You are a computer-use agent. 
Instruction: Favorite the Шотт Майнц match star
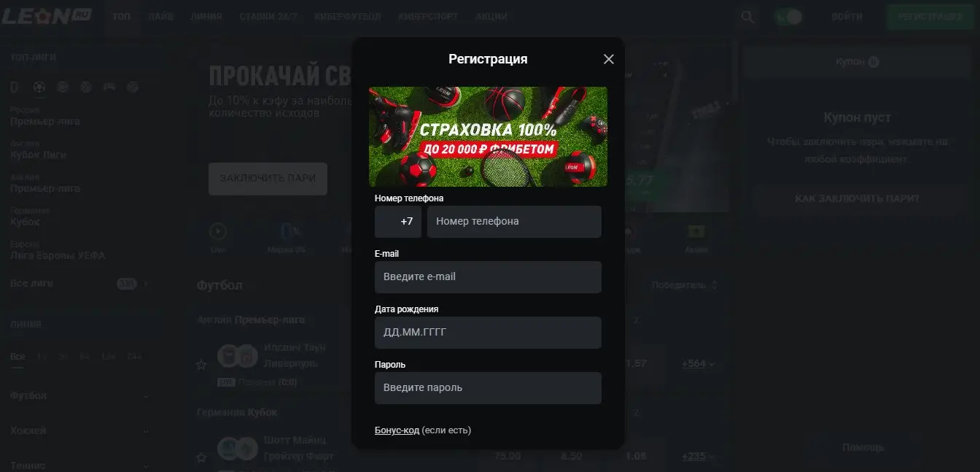pyautogui.click(x=201, y=457)
